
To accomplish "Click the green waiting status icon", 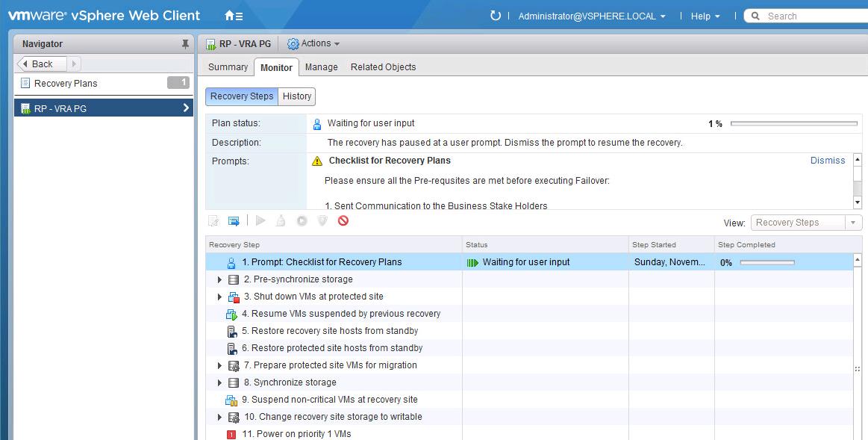I will [x=472, y=263].
